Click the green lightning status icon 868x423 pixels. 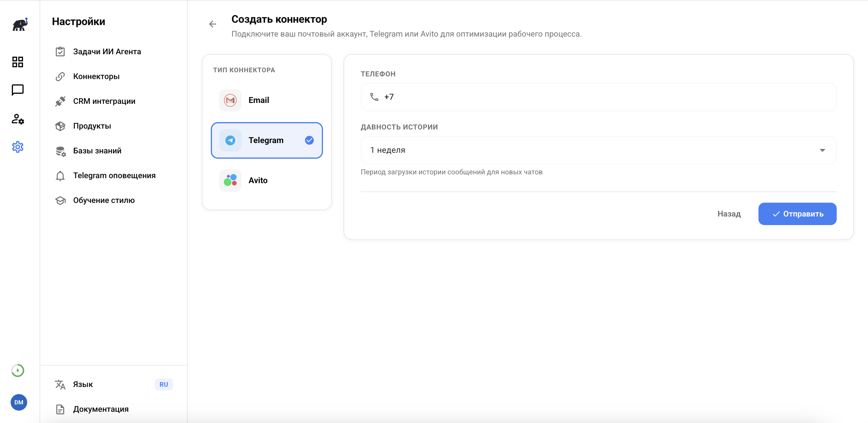pyautogui.click(x=17, y=370)
